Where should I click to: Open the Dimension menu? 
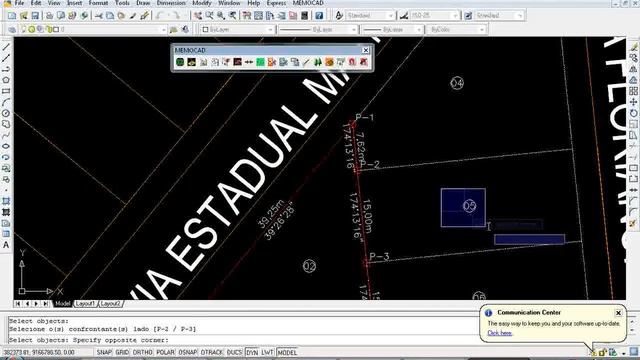171,3
